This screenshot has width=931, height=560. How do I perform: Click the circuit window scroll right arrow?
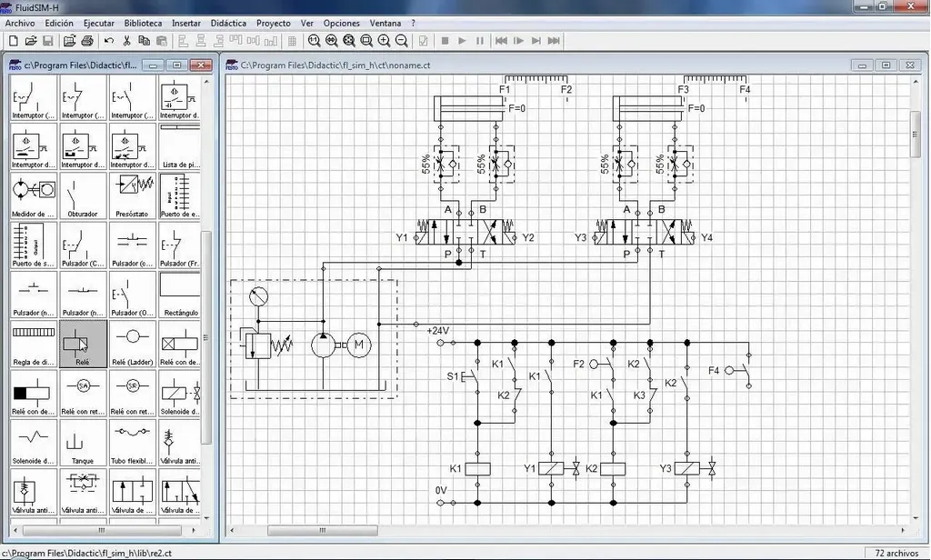pos(903,530)
